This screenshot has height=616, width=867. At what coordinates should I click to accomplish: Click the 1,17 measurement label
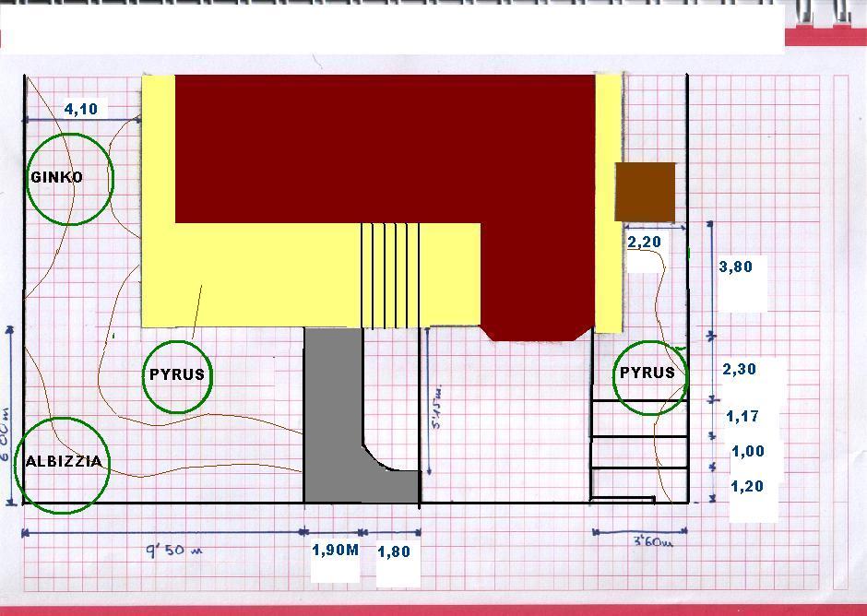(742, 416)
